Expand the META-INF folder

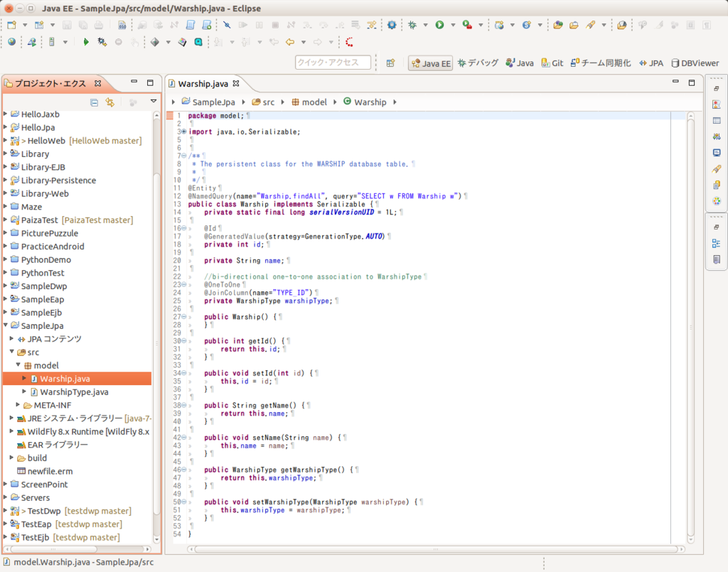point(18,405)
